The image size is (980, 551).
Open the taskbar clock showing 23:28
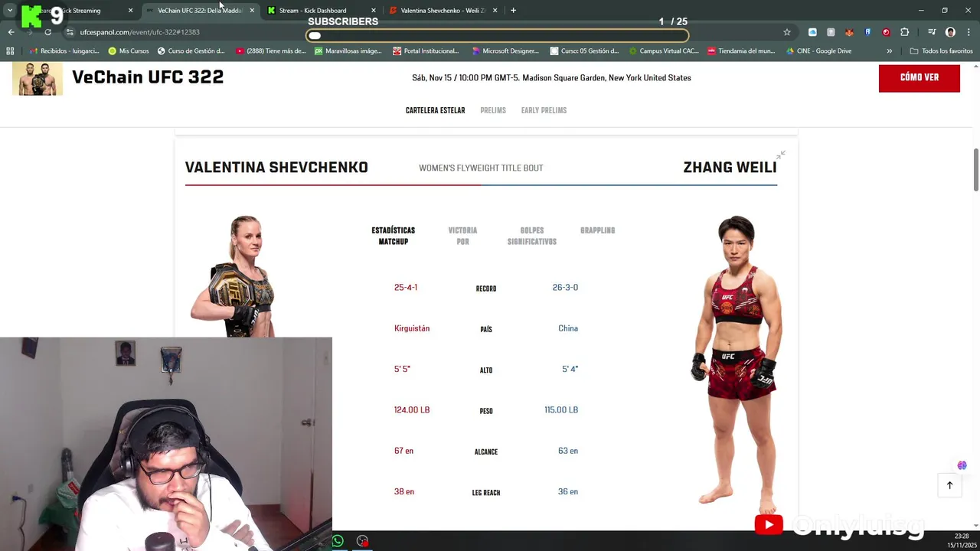pyautogui.click(x=962, y=541)
